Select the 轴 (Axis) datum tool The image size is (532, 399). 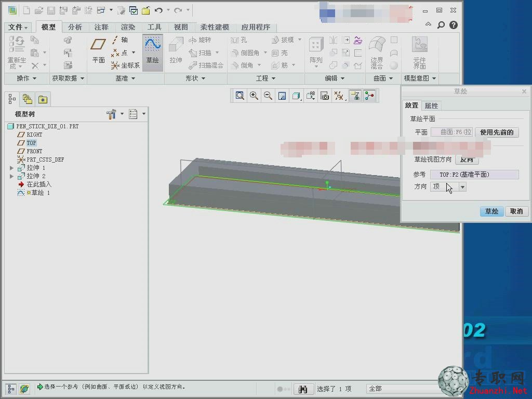[x=120, y=40]
